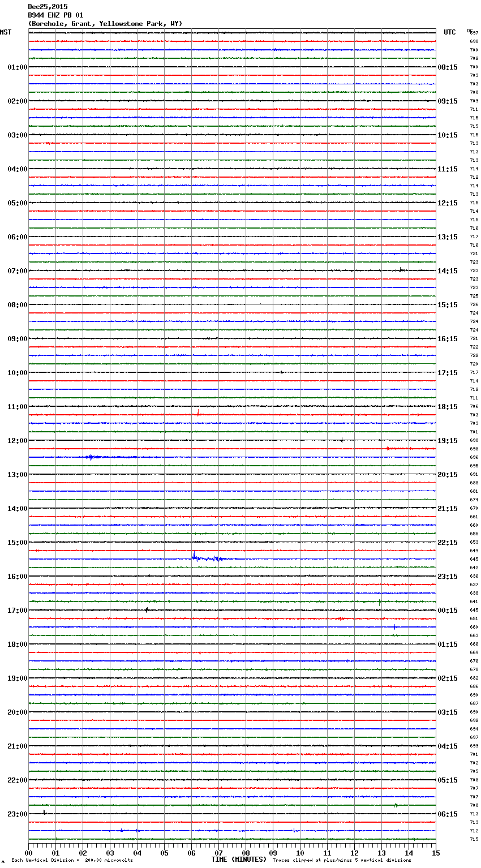
Task: Select the 18:00 MST hour label
Action: (18, 644)
